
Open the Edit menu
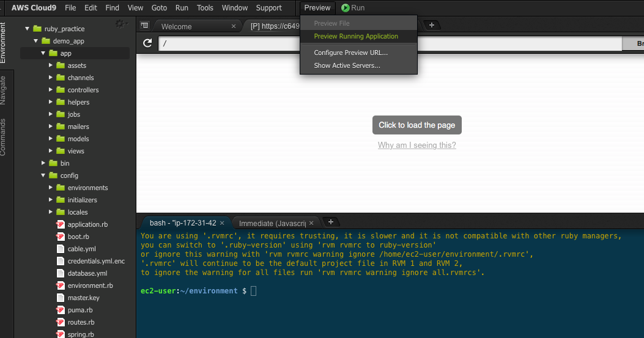pos(91,8)
